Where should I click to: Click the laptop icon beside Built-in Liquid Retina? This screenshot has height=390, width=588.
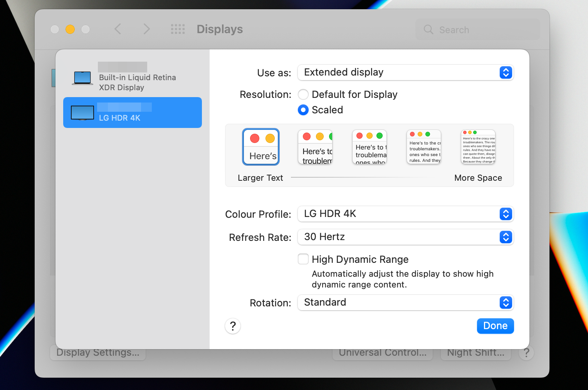[x=82, y=77]
